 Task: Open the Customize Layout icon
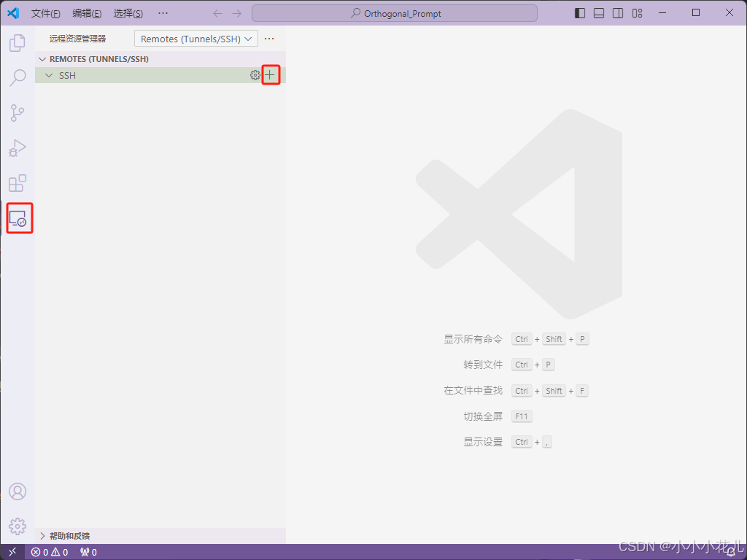click(x=637, y=13)
